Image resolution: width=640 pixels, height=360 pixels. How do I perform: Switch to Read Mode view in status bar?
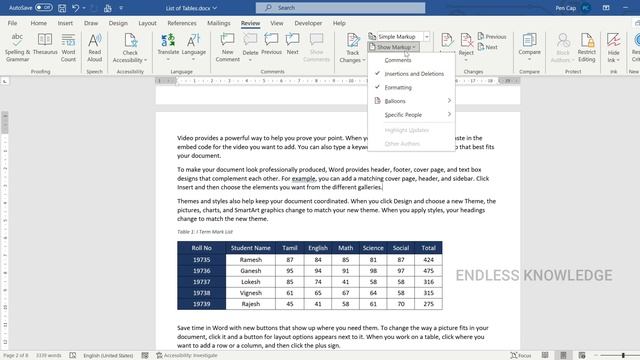[x=545, y=356]
